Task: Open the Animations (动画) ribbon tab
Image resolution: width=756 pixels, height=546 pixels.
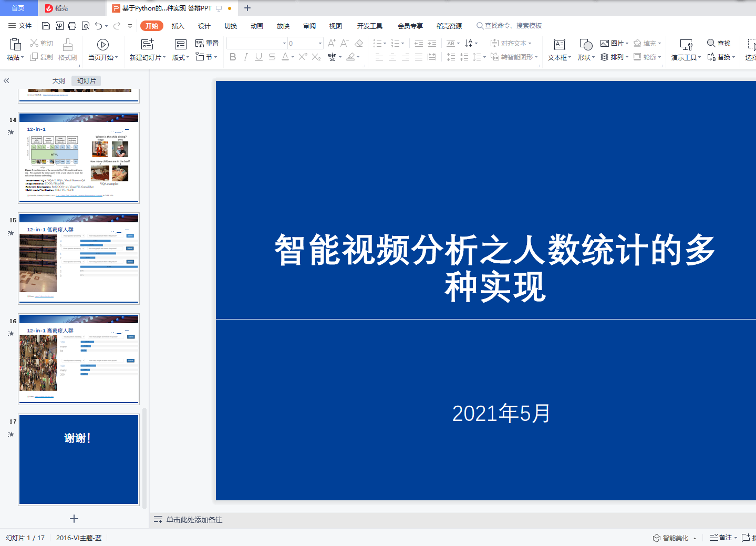Action: (257, 26)
